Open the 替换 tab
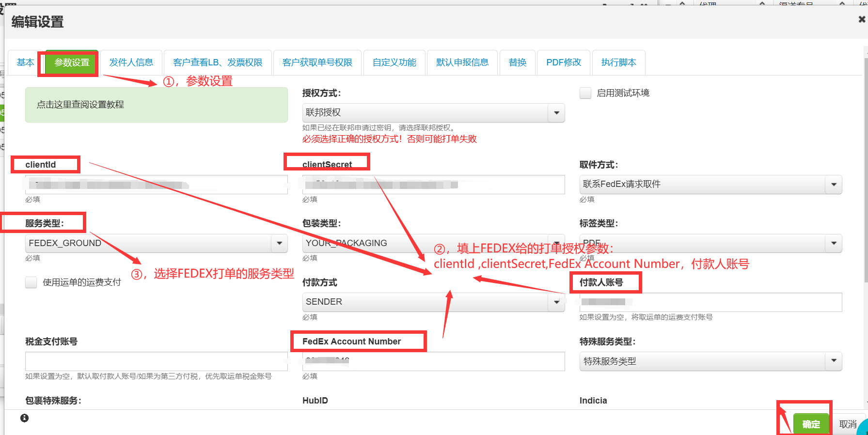The image size is (868, 435). pyautogui.click(x=518, y=62)
